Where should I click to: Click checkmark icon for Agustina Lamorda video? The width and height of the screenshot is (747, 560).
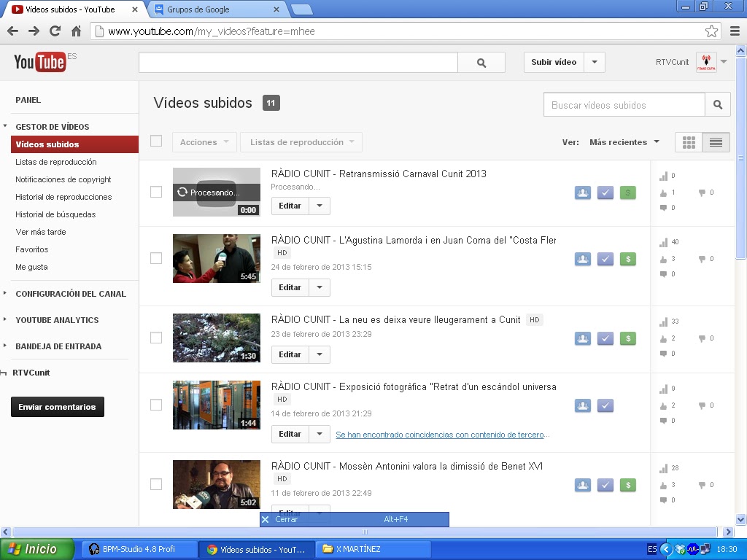click(x=605, y=259)
